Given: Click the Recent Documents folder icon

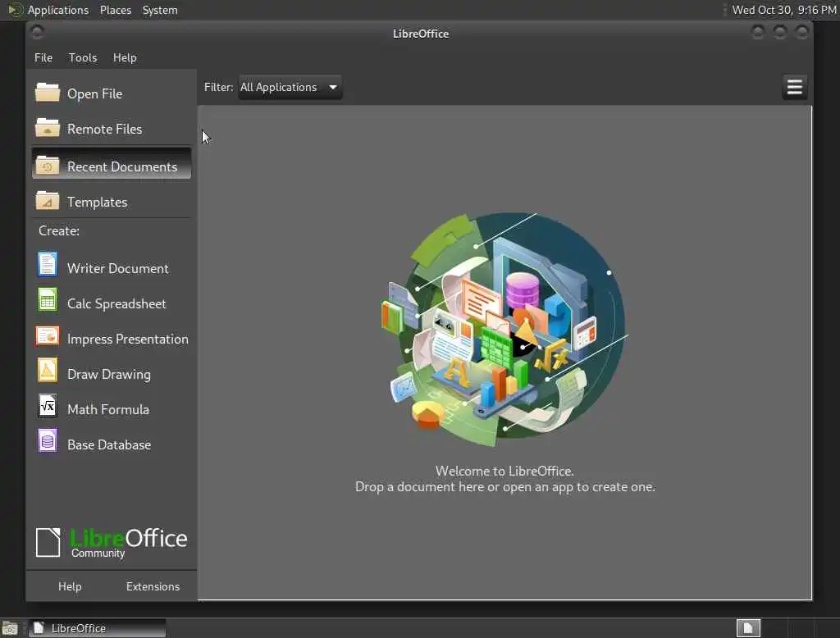Looking at the screenshot, I should pos(47,166).
